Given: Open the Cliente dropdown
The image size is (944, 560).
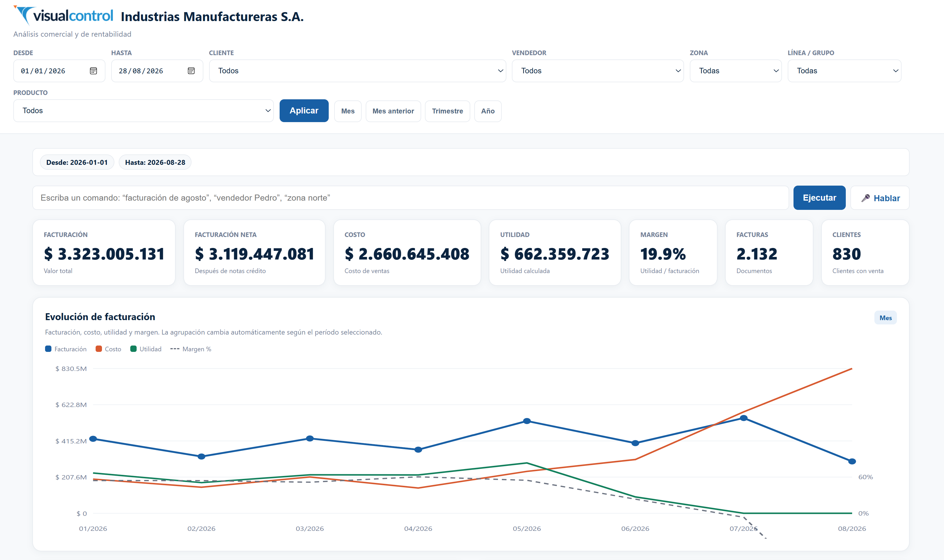Looking at the screenshot, I should click(x=357, y=71).
